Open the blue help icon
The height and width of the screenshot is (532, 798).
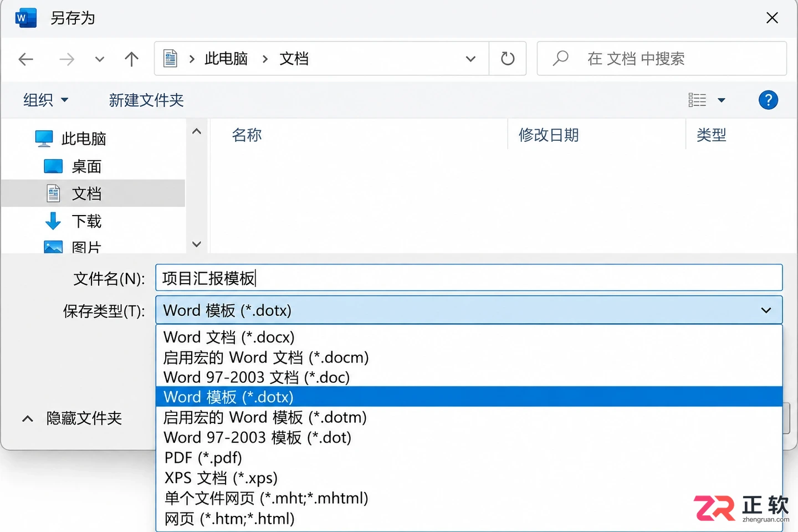coord(768,100)
